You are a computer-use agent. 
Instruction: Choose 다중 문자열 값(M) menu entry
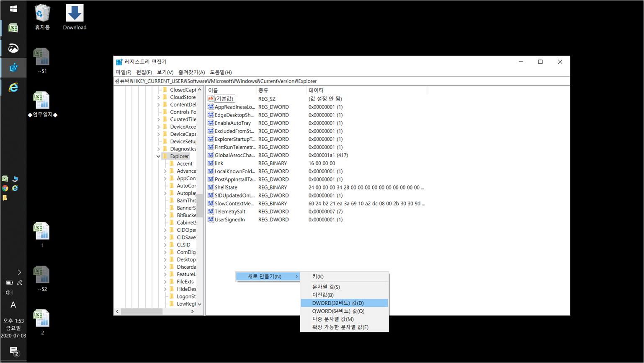[345, 319]
